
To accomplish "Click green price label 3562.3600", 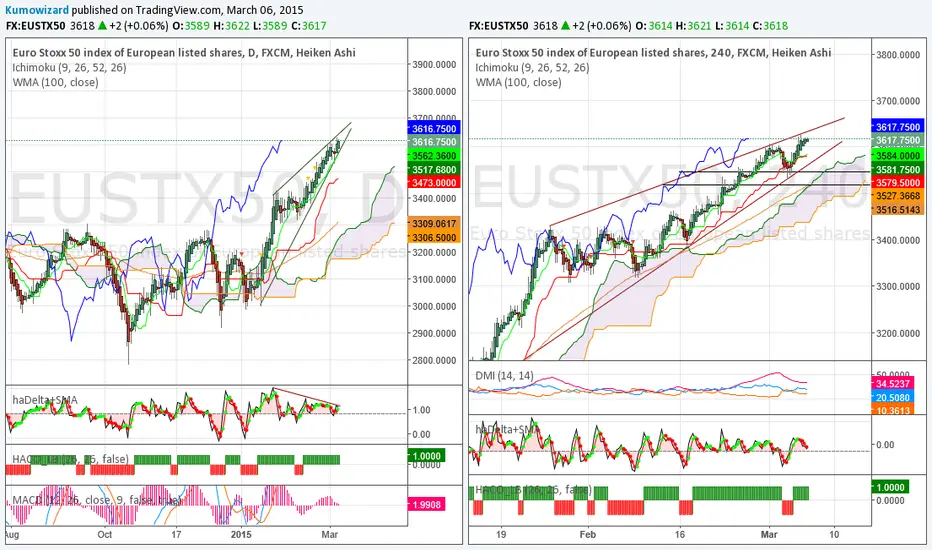I will 434,156.
